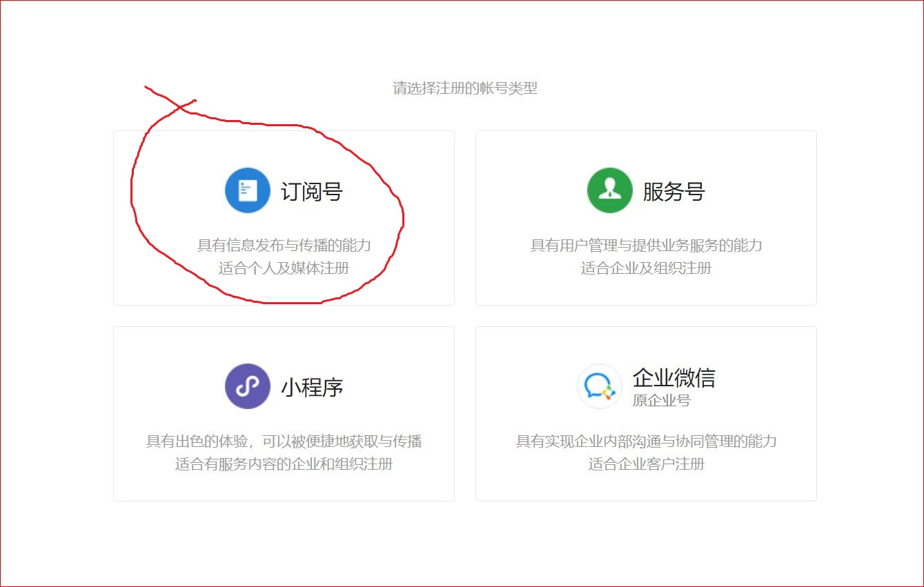This screenshot has width=924, height=587.
Task: Select the 企业微信 account type title
Action: point(674,378)
